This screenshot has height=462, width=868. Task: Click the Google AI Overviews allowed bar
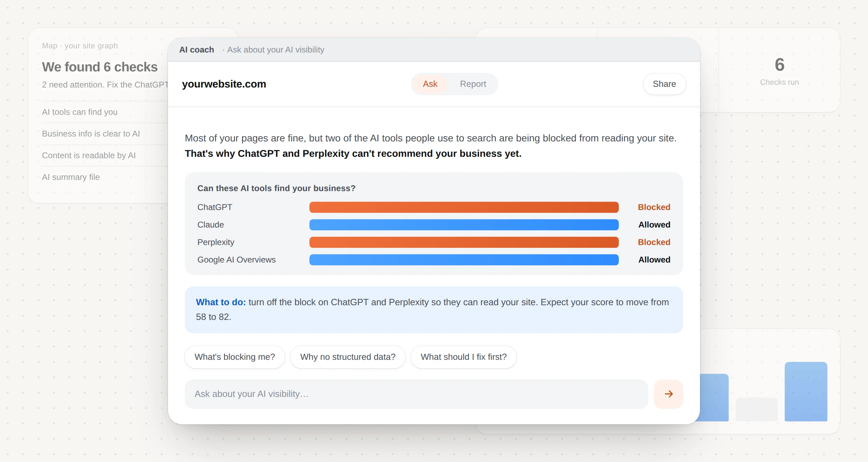tap(464, 260)
